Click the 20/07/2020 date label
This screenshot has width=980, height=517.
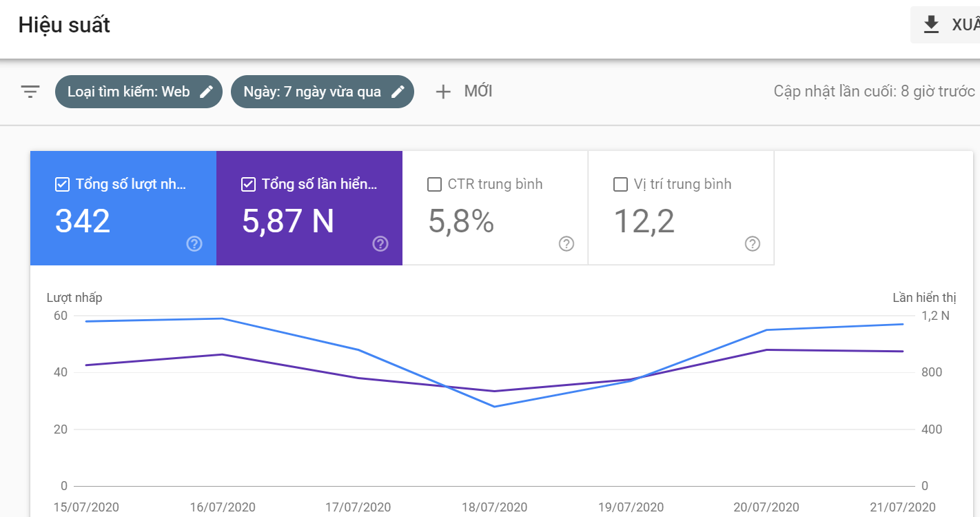tap(766, 507)
